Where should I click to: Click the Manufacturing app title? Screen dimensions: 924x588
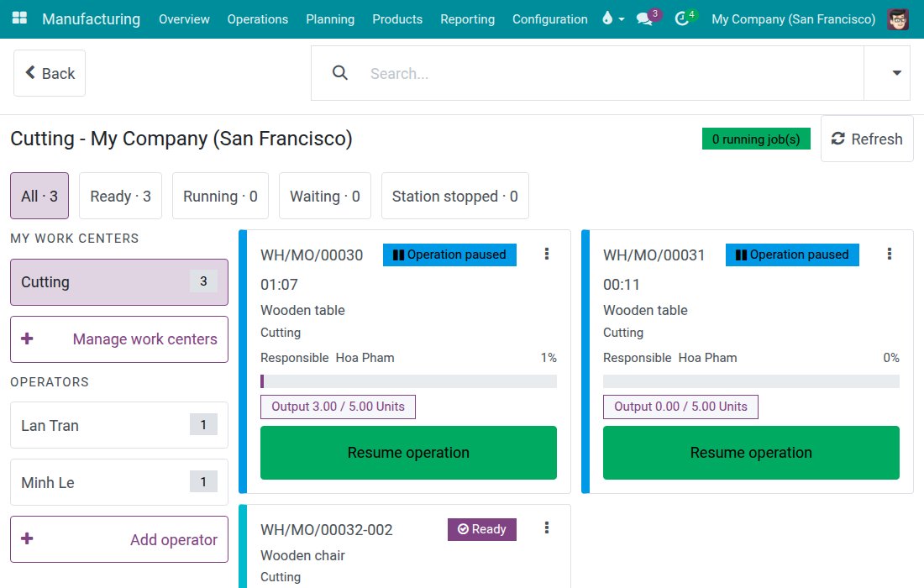(92, 18)
